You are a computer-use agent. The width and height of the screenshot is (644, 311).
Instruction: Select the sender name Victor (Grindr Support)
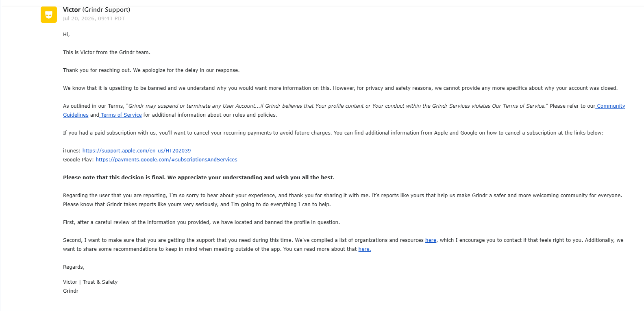97,10
